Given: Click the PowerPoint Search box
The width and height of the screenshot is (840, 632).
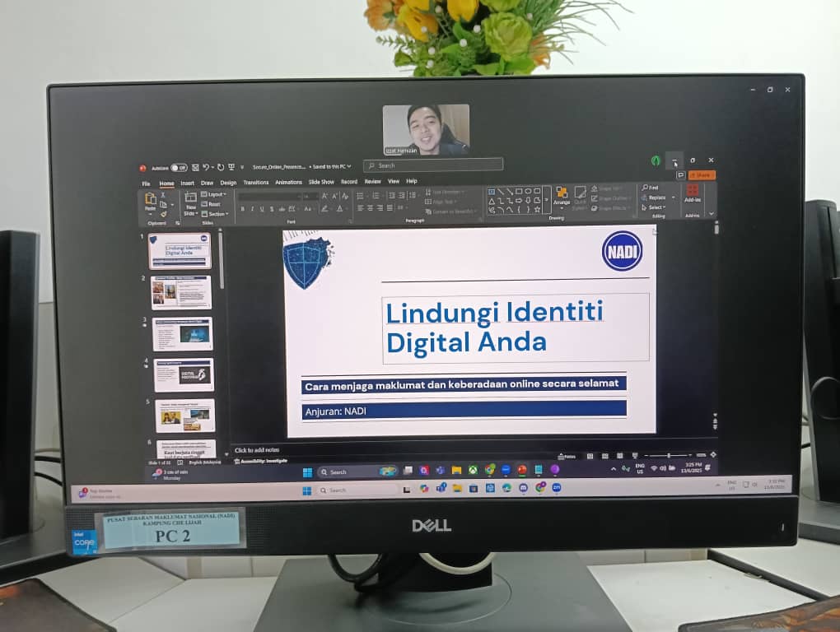Looking at the screenshot, I should [x=433, y=165].
